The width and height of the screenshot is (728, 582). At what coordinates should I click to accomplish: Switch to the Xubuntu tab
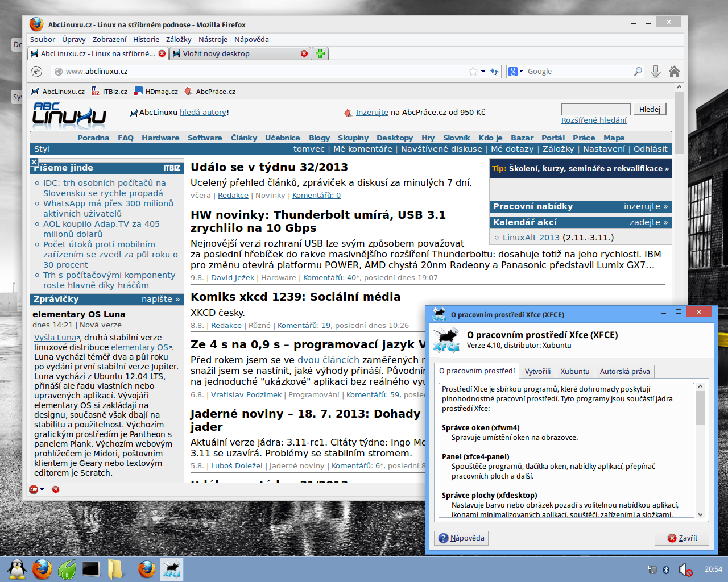pos(575,371)
